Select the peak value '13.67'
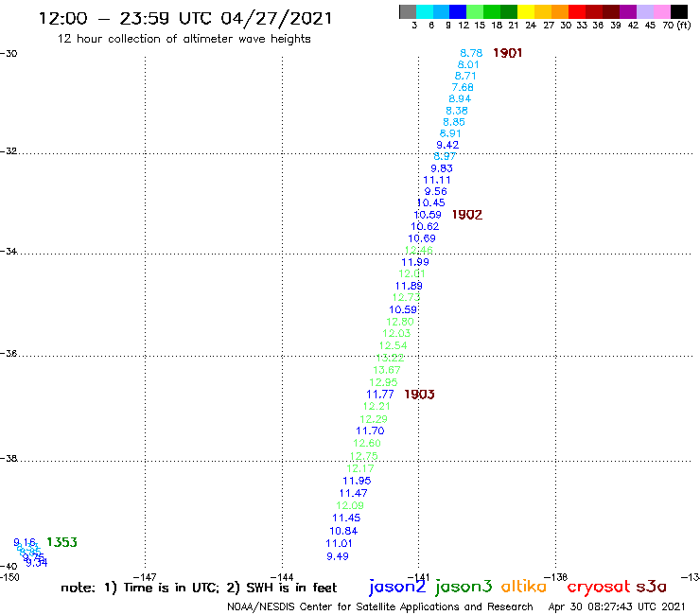Screen dimensions: 700x615 pos(387,370)
